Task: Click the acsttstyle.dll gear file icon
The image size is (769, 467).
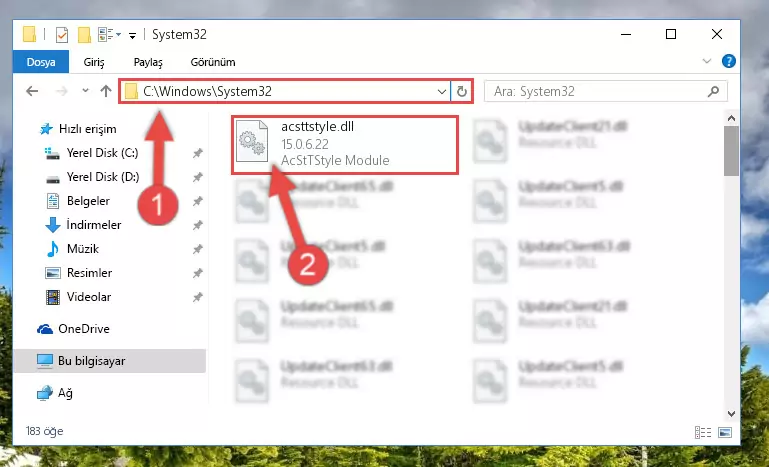Action: [252, 141]
